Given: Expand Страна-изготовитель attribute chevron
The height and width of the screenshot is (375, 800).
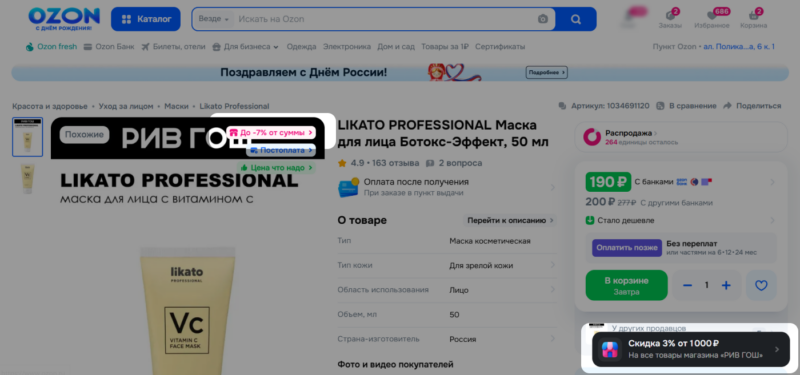Looking at the screenshot, I should (x=553, y=339).
